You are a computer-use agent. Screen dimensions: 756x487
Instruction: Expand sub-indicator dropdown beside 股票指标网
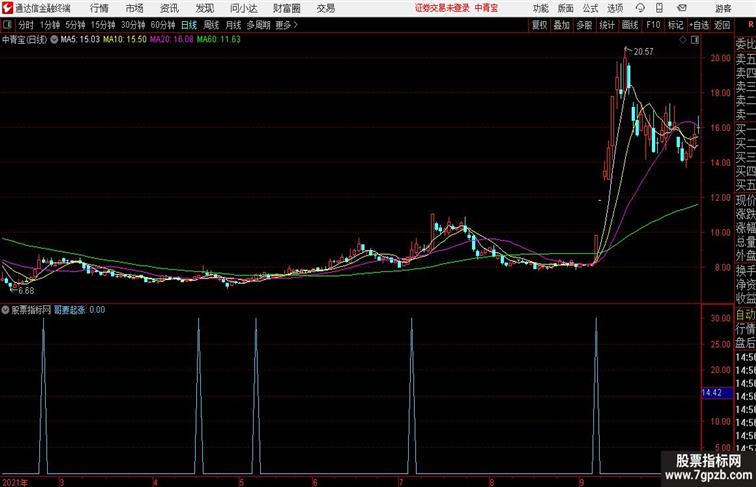(x=5, y=310)
